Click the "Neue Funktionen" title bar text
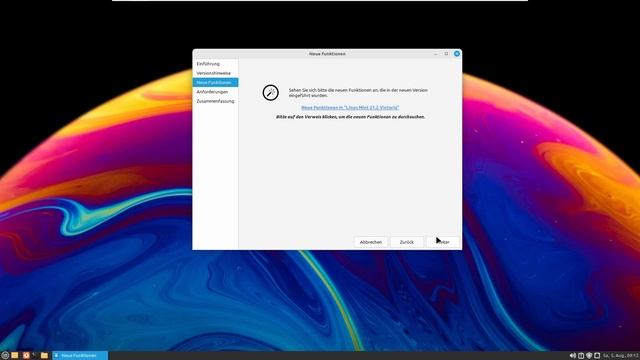This screenshot has height=360, width=640. click(x=327, y=54)
